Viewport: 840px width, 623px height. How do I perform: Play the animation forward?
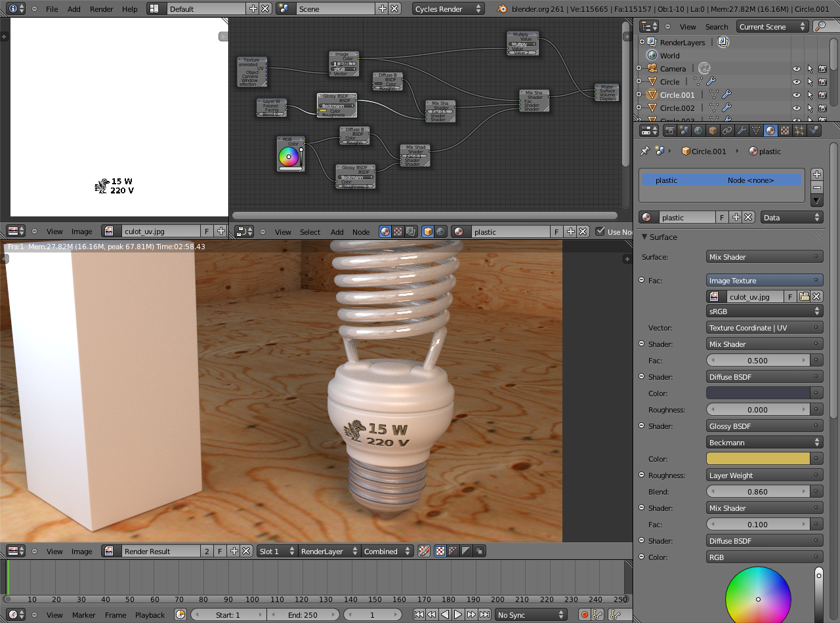[x=458, y=614]
